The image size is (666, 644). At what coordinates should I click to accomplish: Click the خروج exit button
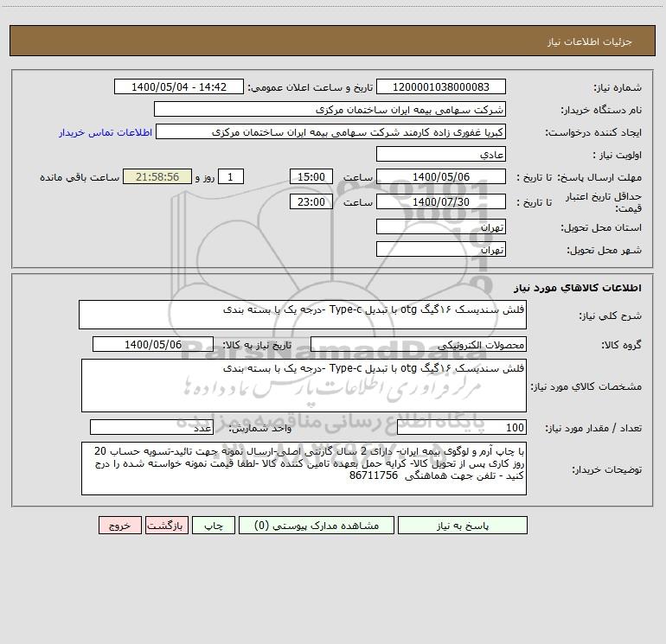point(119,526)
